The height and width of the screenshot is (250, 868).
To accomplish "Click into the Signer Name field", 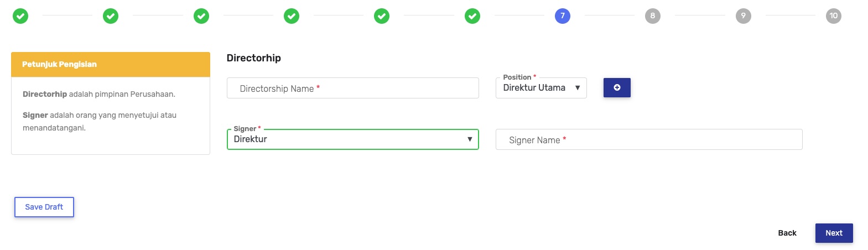I will click(648, 140).
